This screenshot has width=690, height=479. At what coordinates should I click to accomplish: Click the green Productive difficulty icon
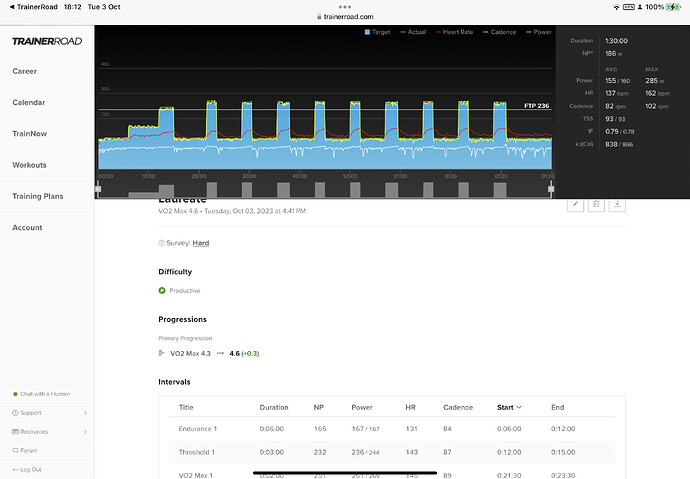(x=162, y=290)
